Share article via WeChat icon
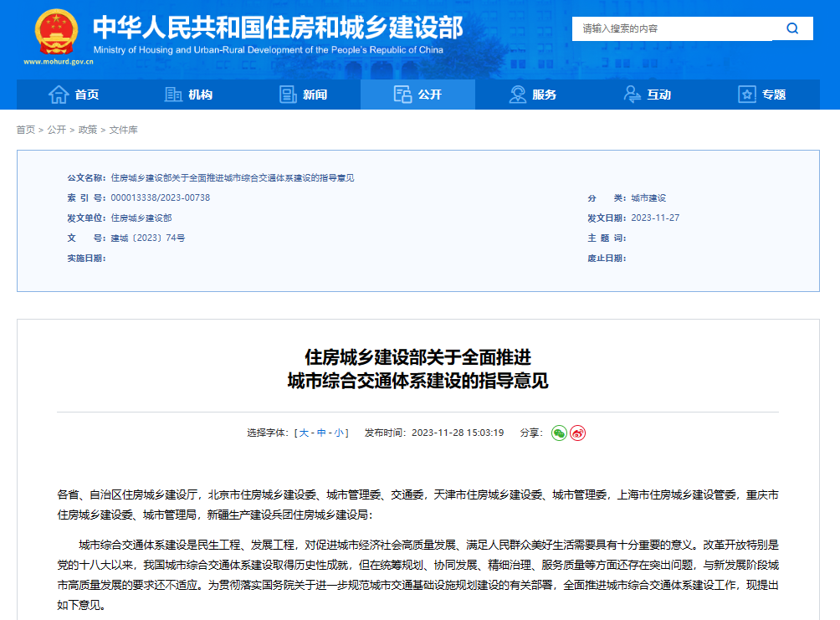Screen dimensions: 840x620 pos(559,433)
